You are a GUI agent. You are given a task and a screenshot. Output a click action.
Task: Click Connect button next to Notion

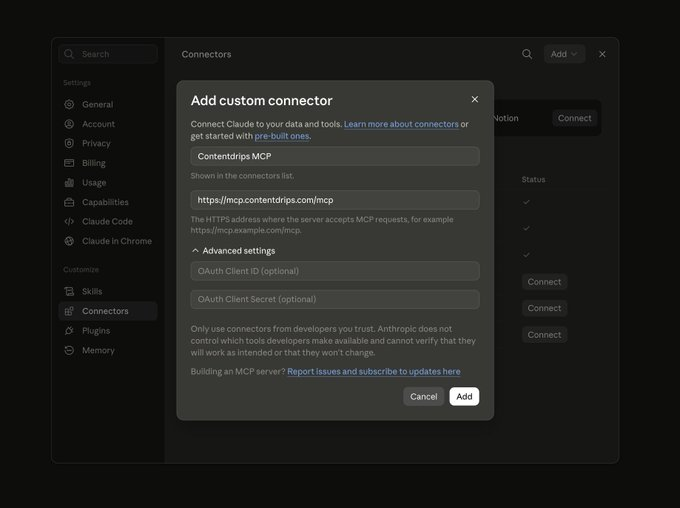coord(575,118)
